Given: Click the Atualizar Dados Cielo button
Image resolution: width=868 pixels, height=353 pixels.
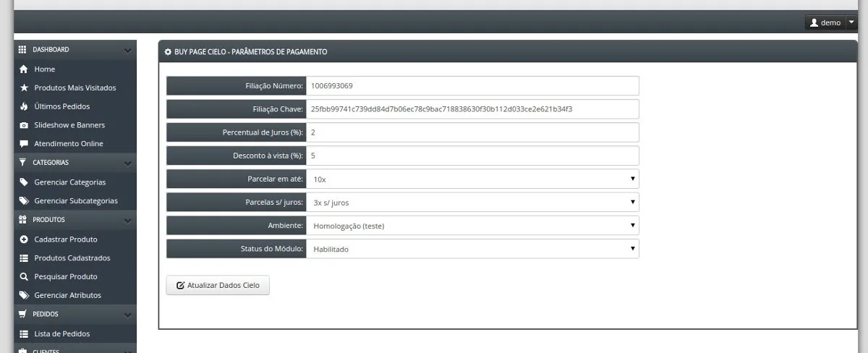Looking at the screenshot, I should point(218,286).
